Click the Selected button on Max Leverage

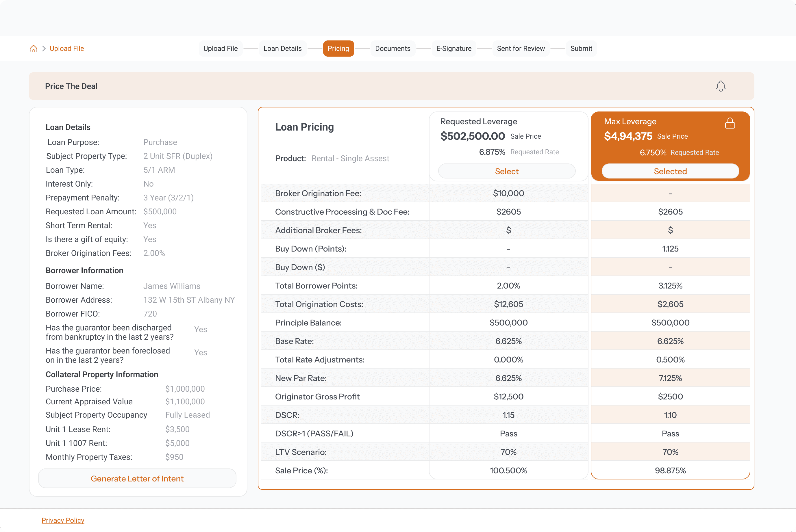670,171
